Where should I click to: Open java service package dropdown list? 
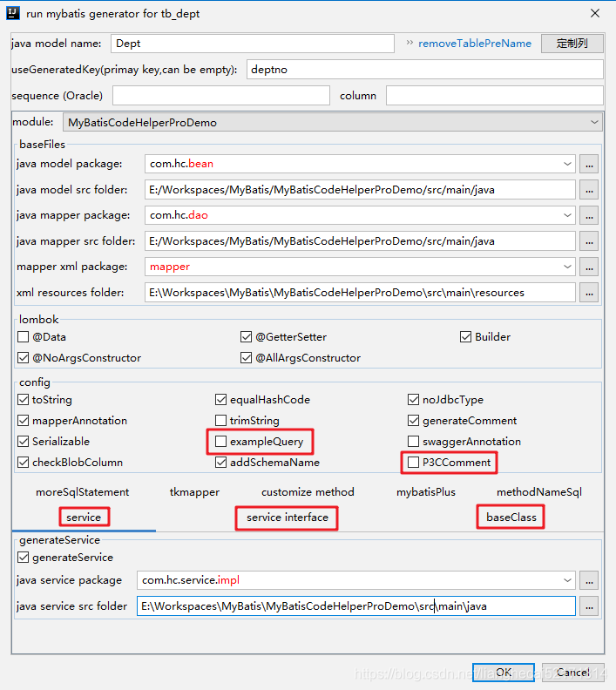pyautogui.click(x=567, y=580)
